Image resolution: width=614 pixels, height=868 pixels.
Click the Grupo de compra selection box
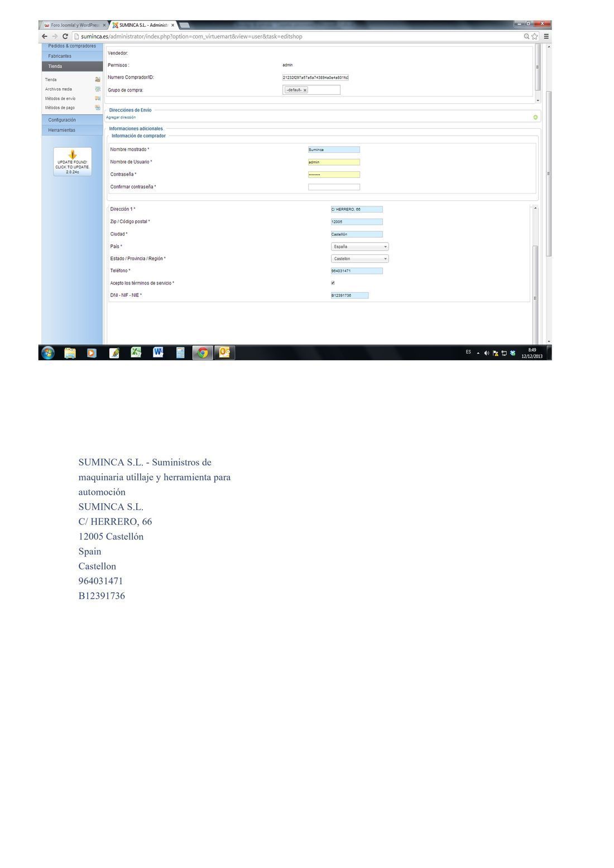point(311,90)
